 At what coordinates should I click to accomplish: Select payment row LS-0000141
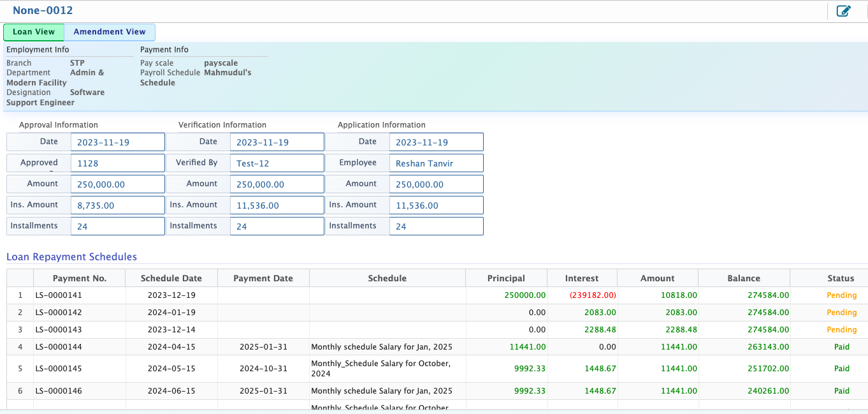59,295
